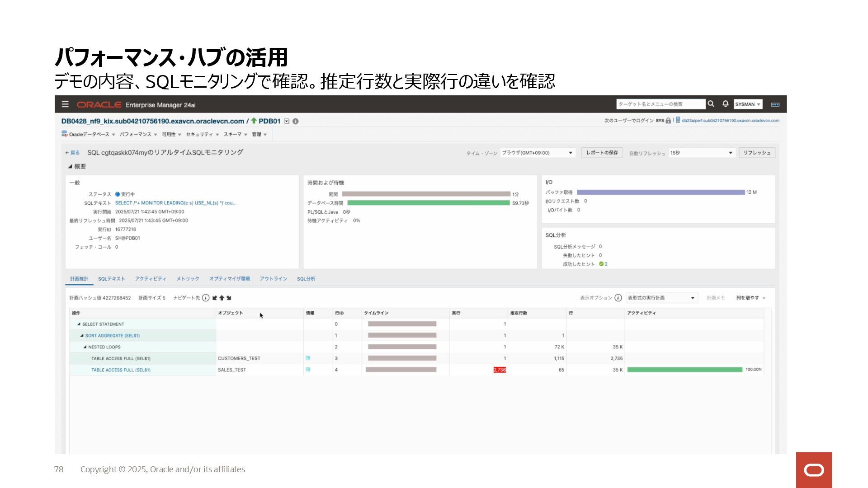Click the host server icon before db23aiperf link
The image size is (868, 488).
(x=678, y=120)
